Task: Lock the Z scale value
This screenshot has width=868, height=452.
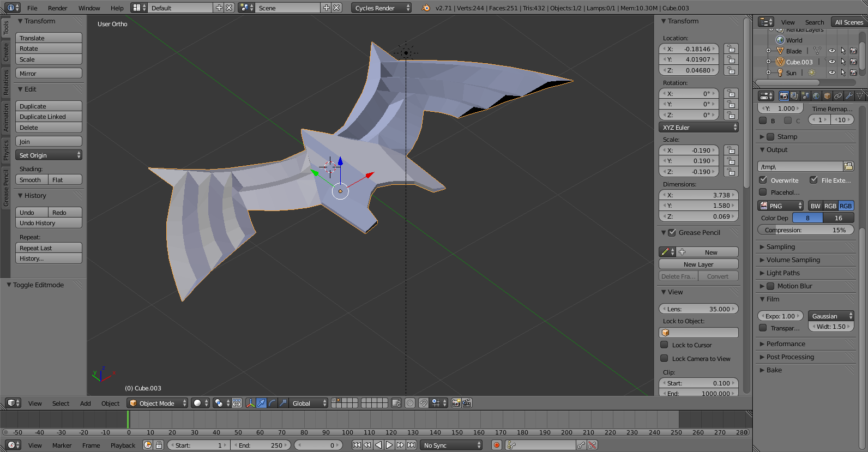Action: tap(731, 172)
